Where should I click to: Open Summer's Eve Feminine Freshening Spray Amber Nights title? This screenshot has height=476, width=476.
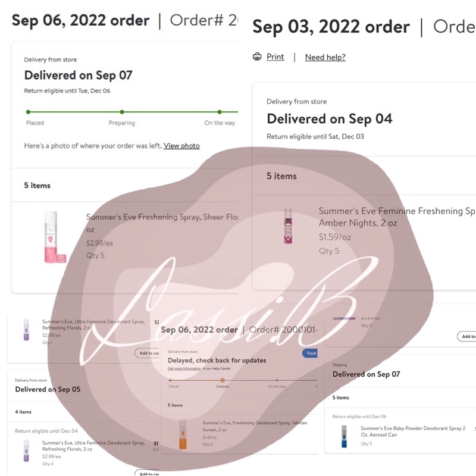[397, 217]
